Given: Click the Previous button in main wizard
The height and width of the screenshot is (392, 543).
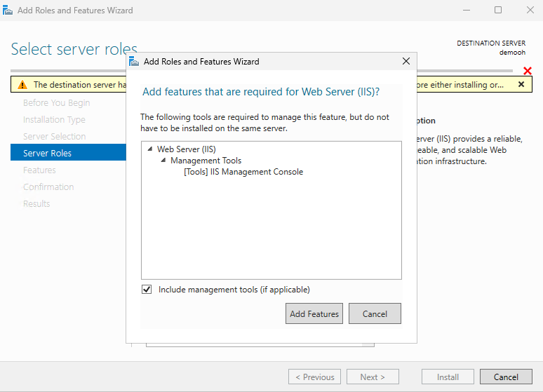Looking at the screenshot, I should (314, 377).
